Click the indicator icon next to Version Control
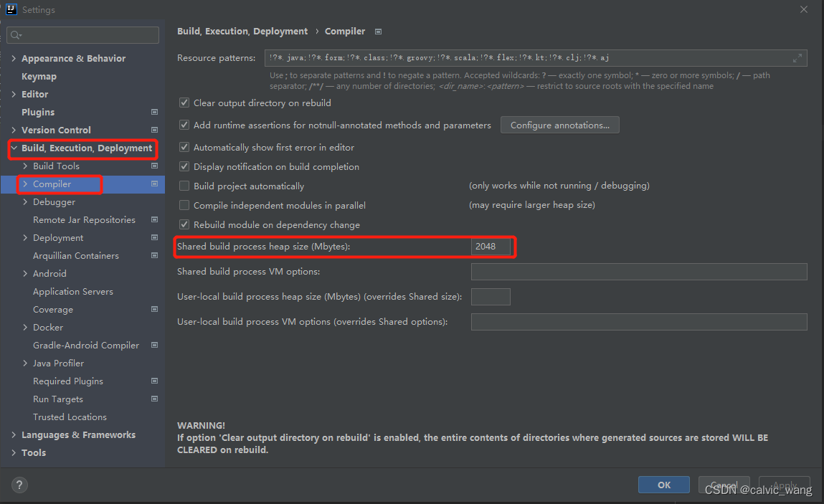Viewport: 824px width, 504px height. 154,130
